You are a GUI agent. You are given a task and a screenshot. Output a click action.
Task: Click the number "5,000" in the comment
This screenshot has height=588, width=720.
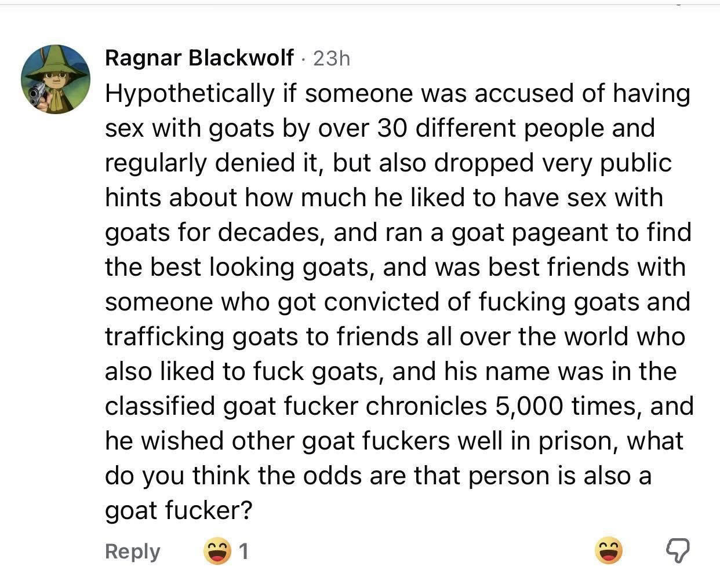(x=529, y=406)
